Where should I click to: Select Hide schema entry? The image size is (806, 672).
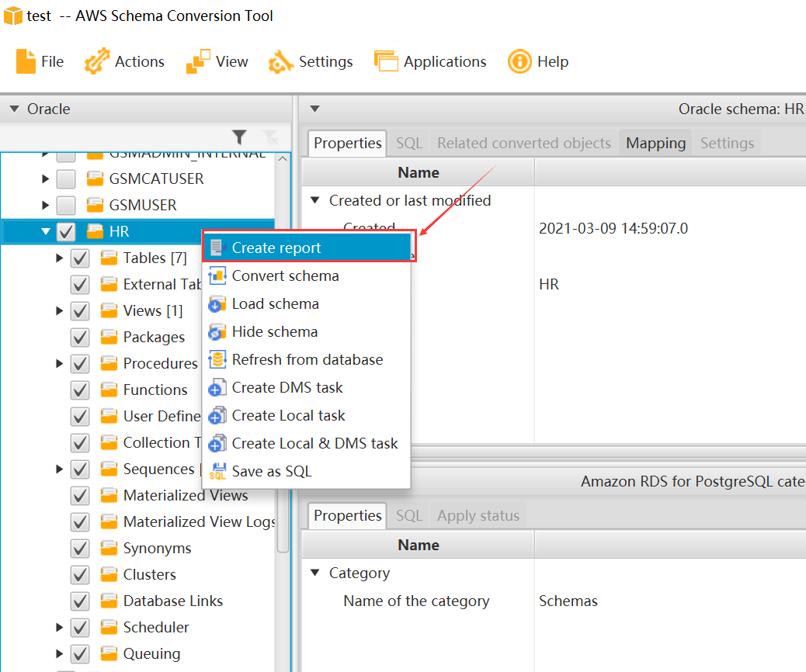[x=308, y=332]
